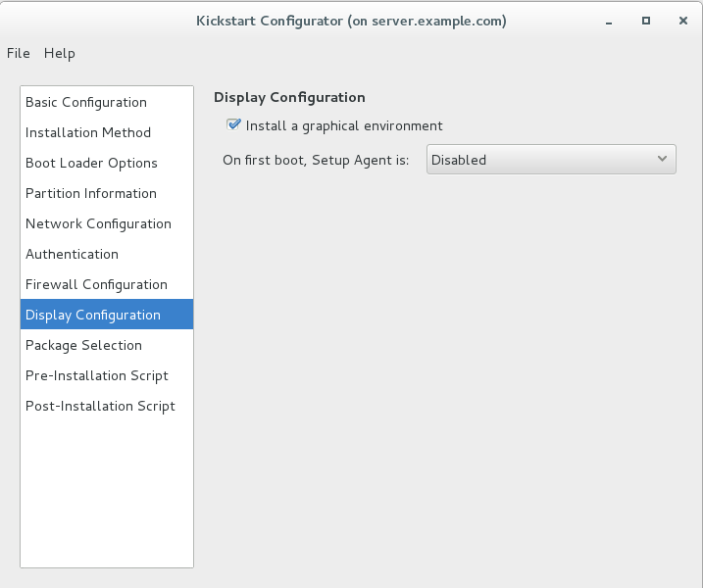Maximize the Kickstart Configurator window
Screen dimensions: 703x588
click(646, 20)
